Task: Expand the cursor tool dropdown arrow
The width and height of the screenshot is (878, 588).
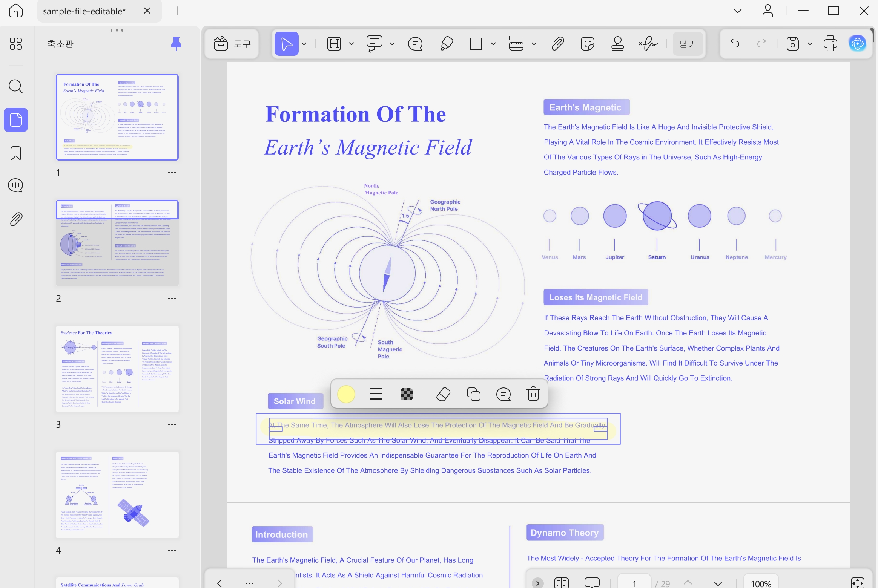Action: click(304, 44)
